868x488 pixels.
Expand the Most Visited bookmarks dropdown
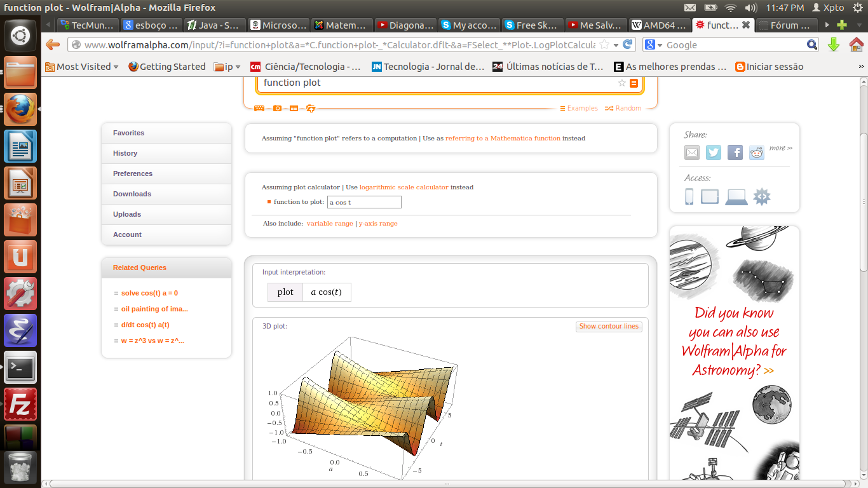pyautogui.click(x=82, y=67)
